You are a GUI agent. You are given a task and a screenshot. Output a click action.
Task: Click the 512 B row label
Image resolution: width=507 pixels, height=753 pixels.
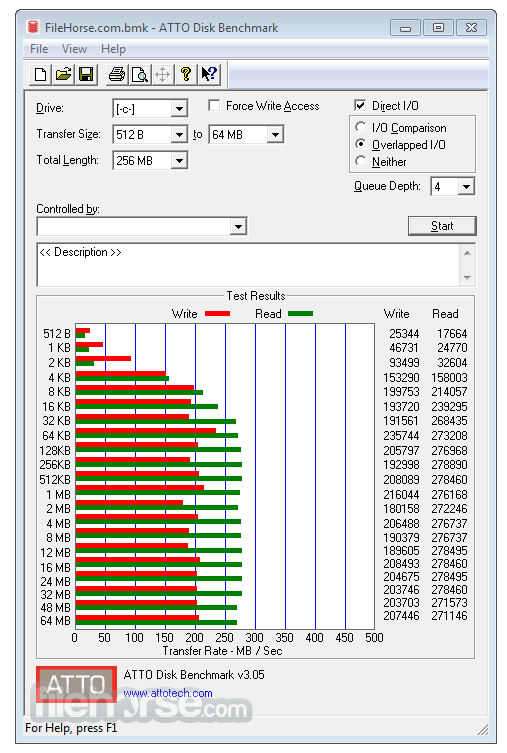[x=57, y=333]
